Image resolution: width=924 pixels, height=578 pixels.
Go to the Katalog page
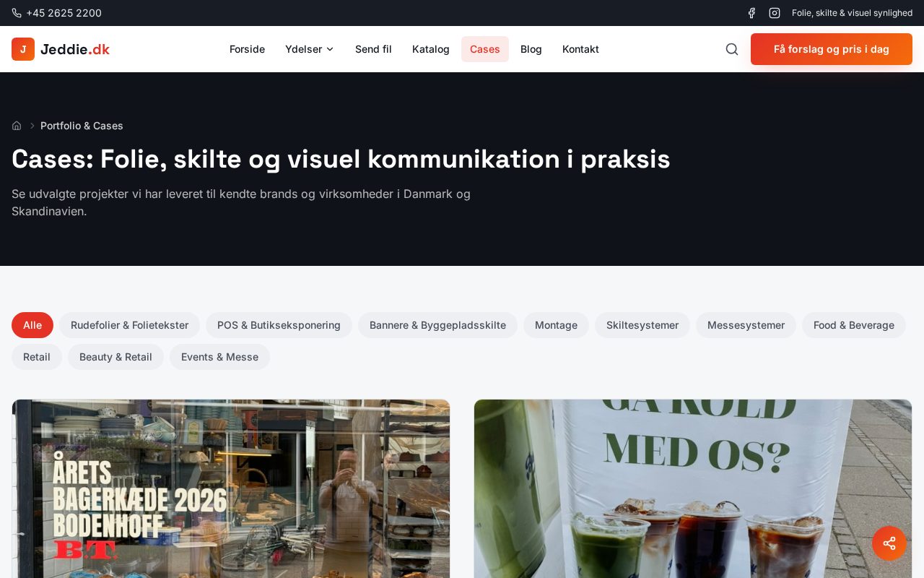430,49
